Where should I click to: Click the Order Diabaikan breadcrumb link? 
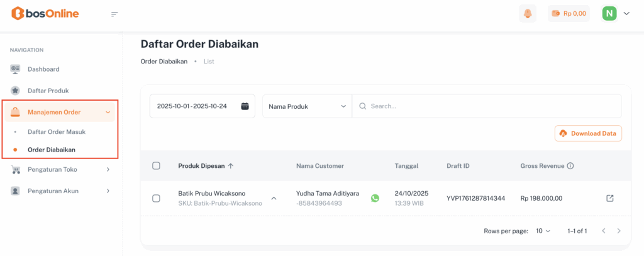coord(164,62)
